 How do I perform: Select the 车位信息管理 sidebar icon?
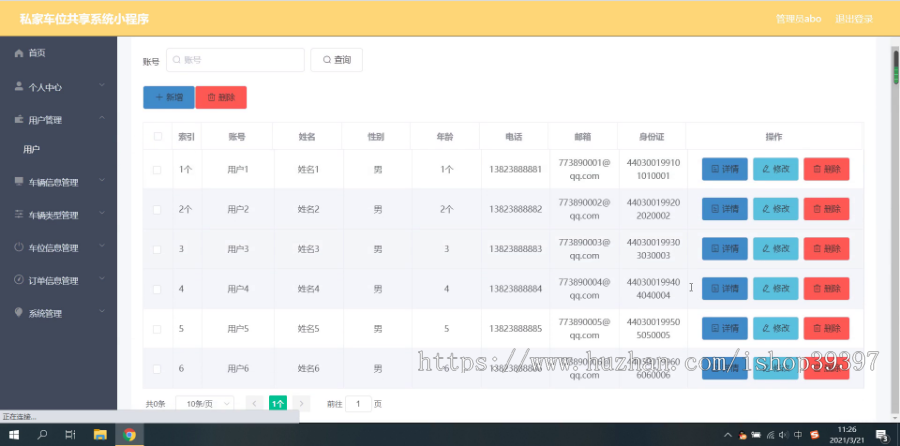pyautogui.click(x=19, y=247)
